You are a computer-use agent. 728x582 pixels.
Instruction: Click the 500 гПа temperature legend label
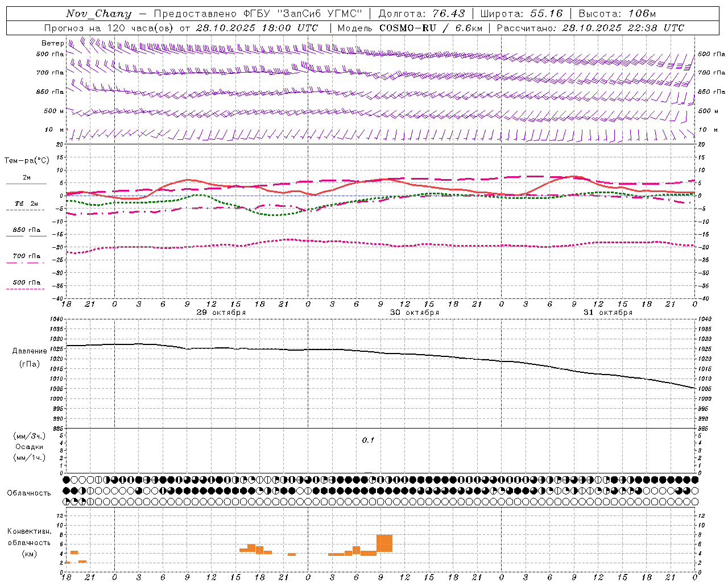pos(27,282)
